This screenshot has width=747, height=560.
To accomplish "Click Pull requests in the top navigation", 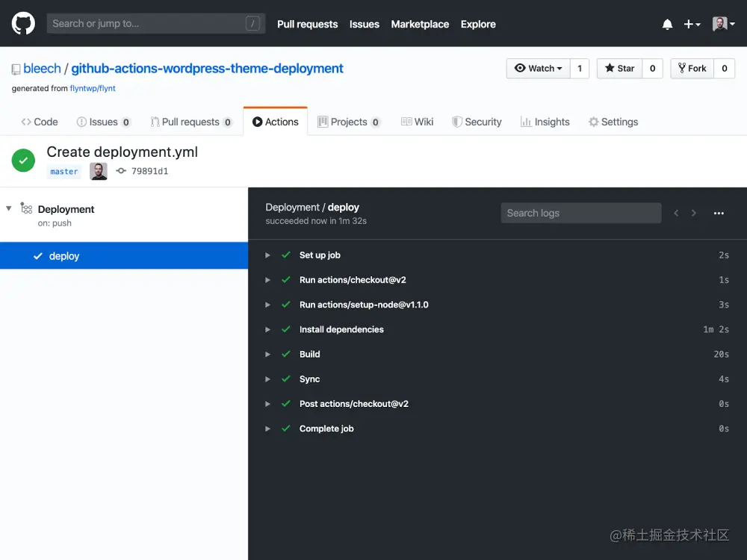I will point(307,24).
